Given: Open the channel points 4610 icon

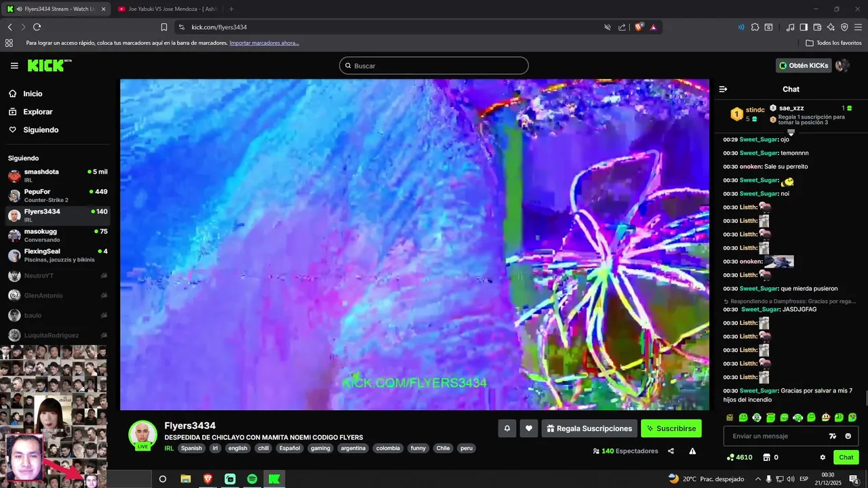Looking at the screenshot, I should 738,457.
